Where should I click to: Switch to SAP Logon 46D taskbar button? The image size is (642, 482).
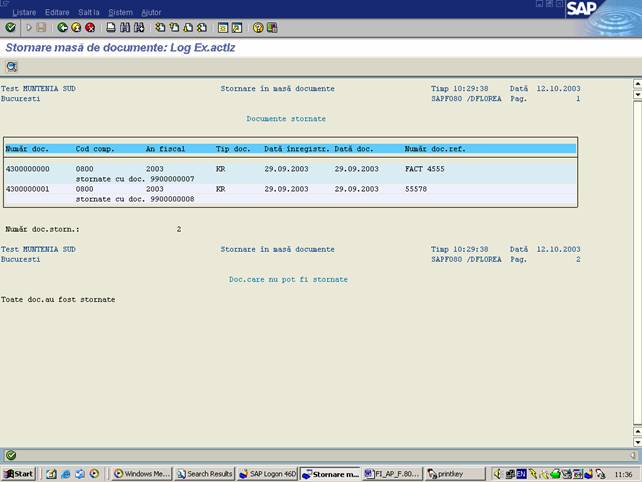(267, 473)
